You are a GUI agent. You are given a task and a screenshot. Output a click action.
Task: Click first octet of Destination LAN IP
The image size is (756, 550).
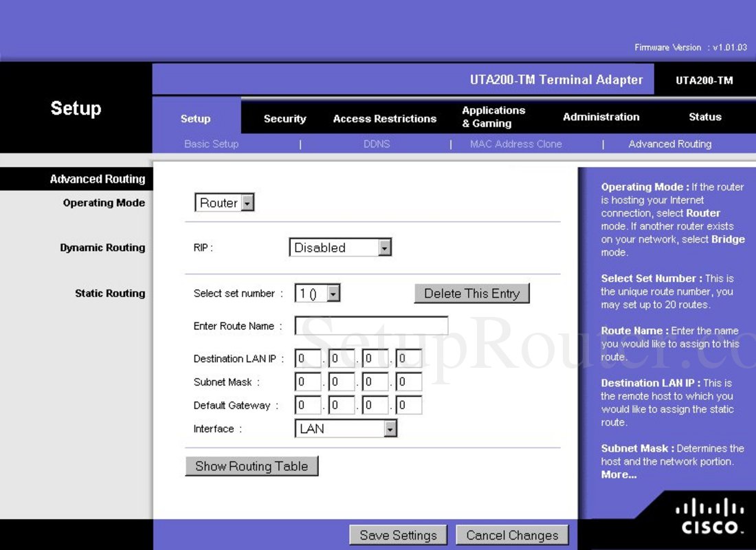tap(308, 358)
